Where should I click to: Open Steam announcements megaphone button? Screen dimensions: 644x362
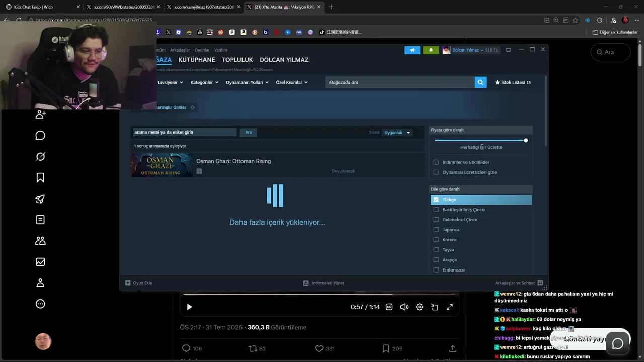click(412, 50)
